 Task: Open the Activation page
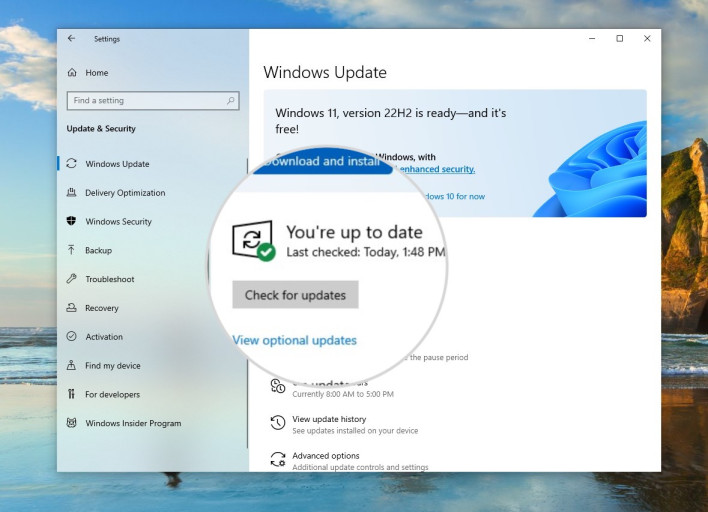(152, 336)
